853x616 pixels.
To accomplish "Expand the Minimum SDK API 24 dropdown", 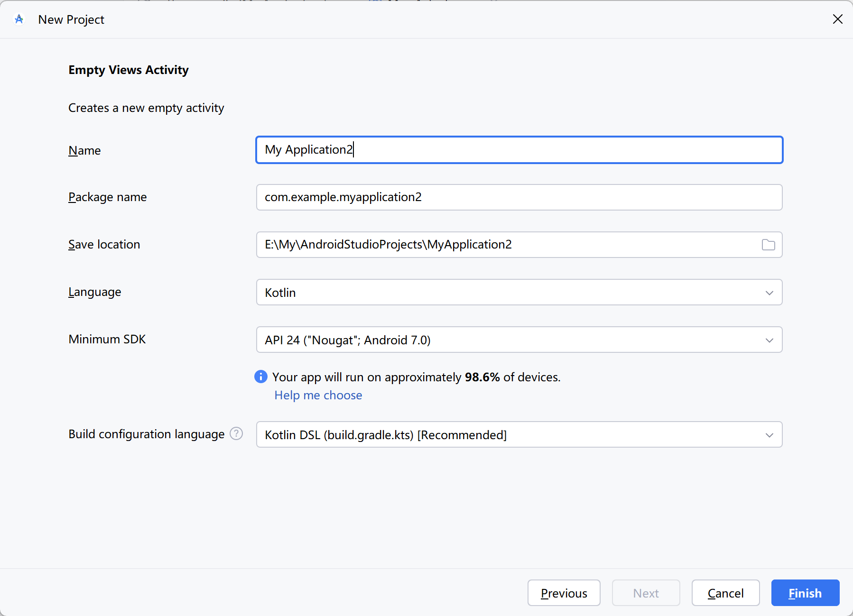I will [519, 340].
